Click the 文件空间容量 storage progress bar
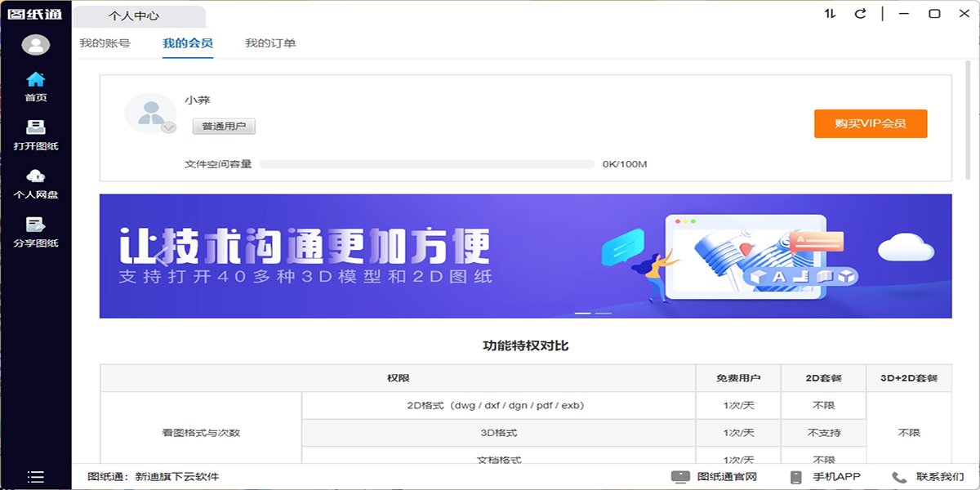The image size is (980, 490). [426, 164]
